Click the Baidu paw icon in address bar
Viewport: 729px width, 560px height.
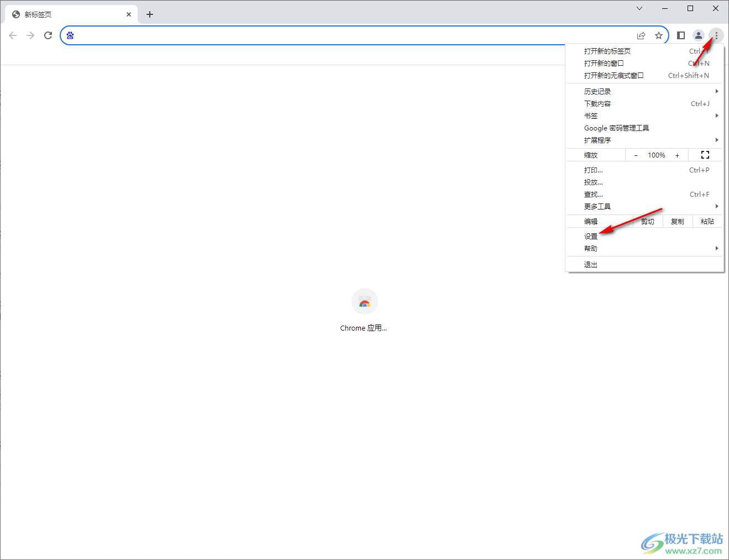[x=70, y=35]
